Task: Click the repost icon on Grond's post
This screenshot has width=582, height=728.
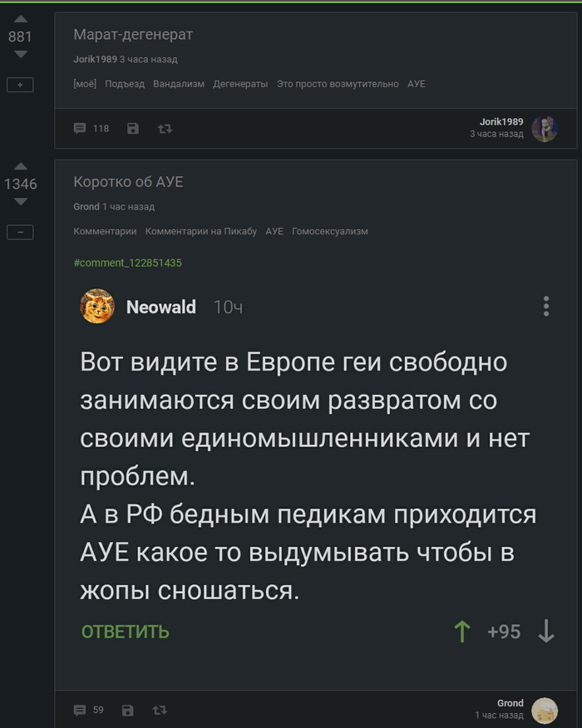Action: point(160,710)
